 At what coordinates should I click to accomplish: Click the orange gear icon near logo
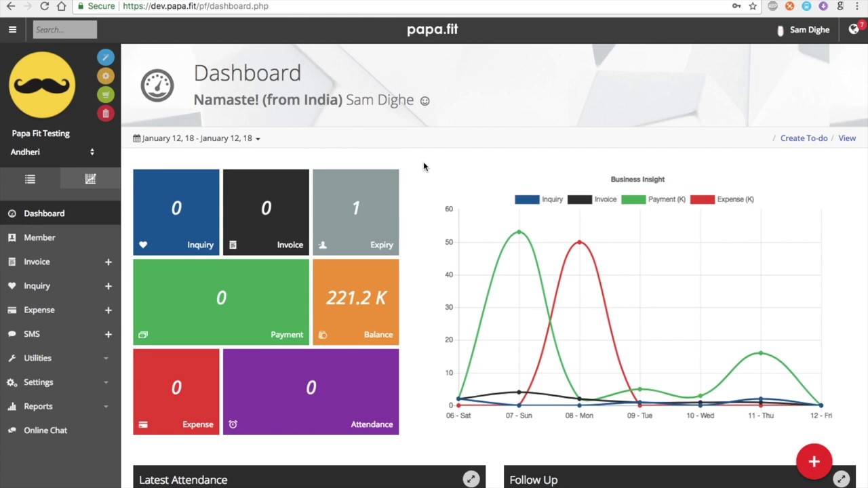coord(105,76)
